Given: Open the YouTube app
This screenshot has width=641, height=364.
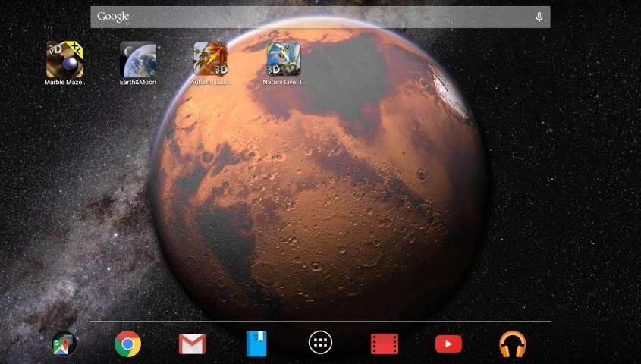Looking at the screenshot, I should click(x=448, y=344).
